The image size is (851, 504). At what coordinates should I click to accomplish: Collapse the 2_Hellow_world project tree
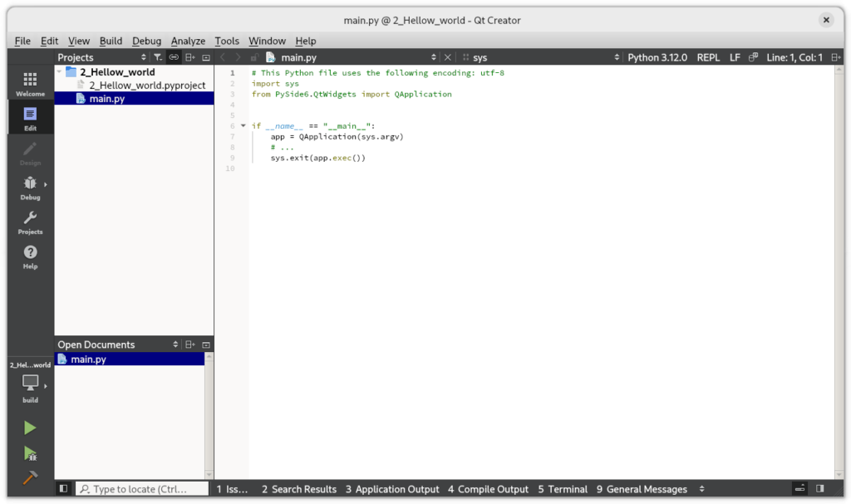tap(59, 71)
